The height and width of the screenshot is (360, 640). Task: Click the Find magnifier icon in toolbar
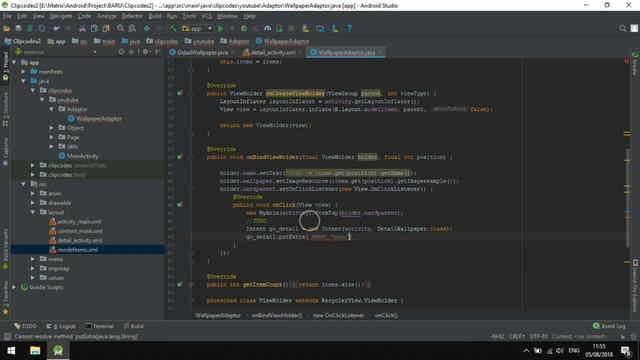point(120,29)
